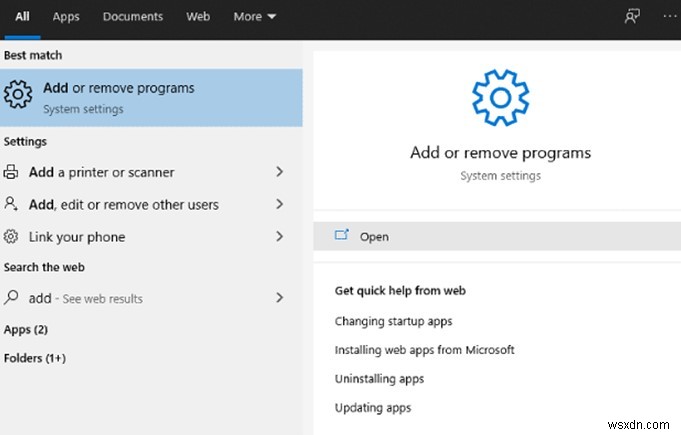Click the user icon for Add other users
The width and height of the screenshot is (681, 435).
(12, 204)
